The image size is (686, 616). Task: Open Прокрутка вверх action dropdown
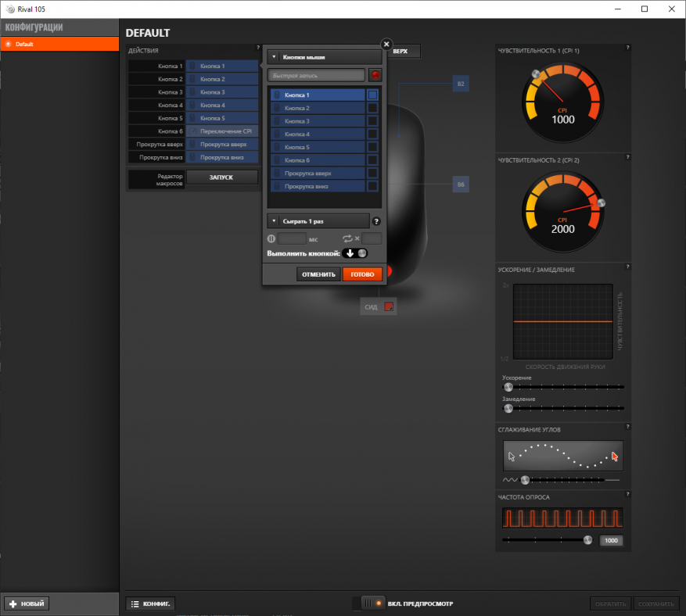[x=222, y=145]
